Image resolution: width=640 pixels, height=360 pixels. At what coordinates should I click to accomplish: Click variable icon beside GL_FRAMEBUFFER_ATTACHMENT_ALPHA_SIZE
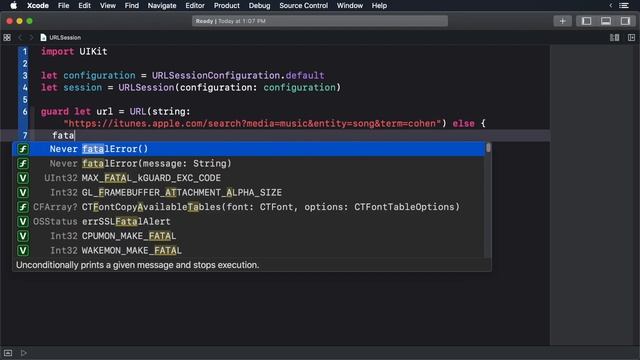[23, 193]
